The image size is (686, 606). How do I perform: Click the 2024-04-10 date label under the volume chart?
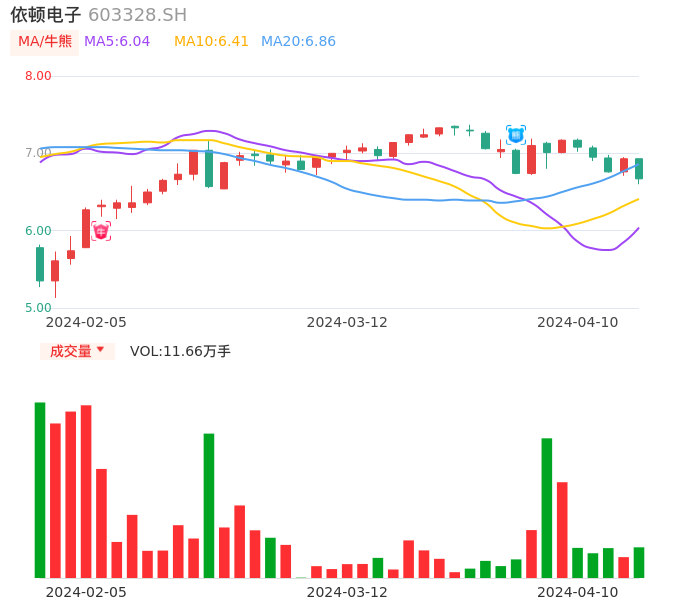click(578, 592)
